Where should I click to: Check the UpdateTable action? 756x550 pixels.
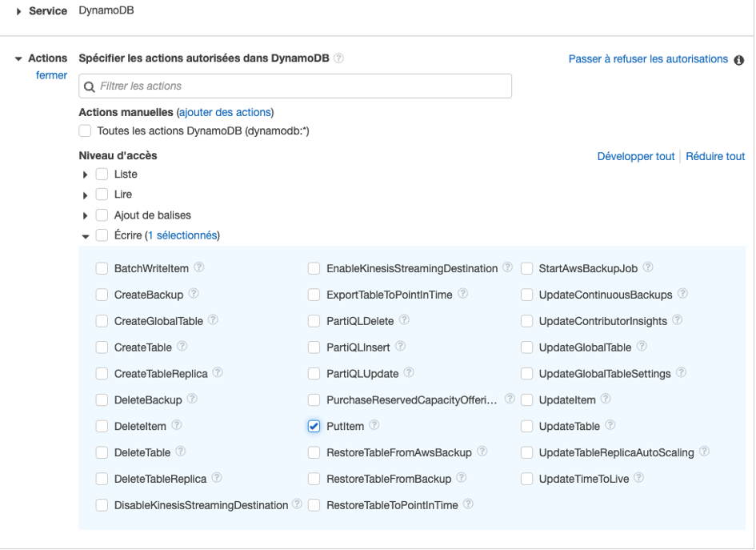pyautogui.click(x=526, y=426)
